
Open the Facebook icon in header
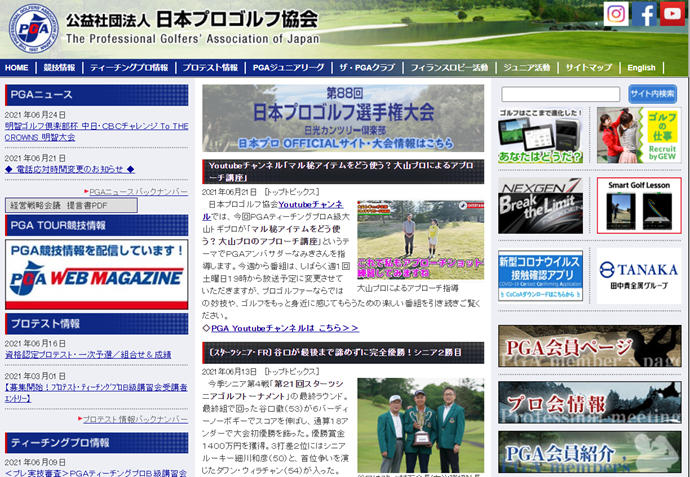(x=644, y=14)
